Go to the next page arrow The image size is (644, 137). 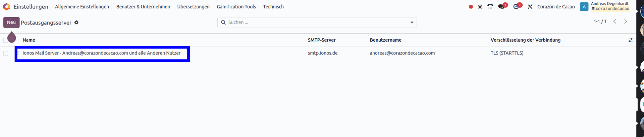626,22
